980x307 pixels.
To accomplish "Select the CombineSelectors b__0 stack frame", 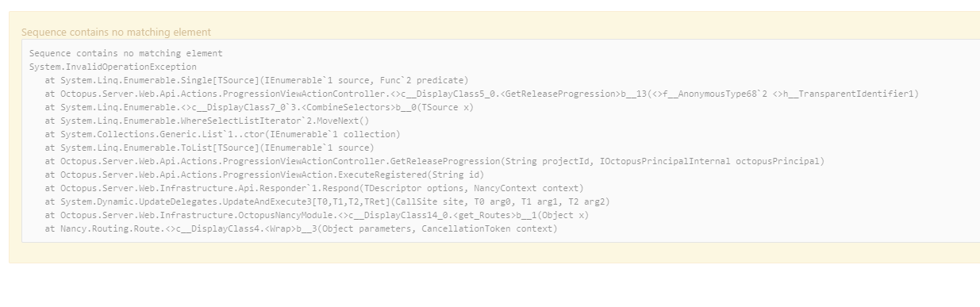I will tap(259, 107).
